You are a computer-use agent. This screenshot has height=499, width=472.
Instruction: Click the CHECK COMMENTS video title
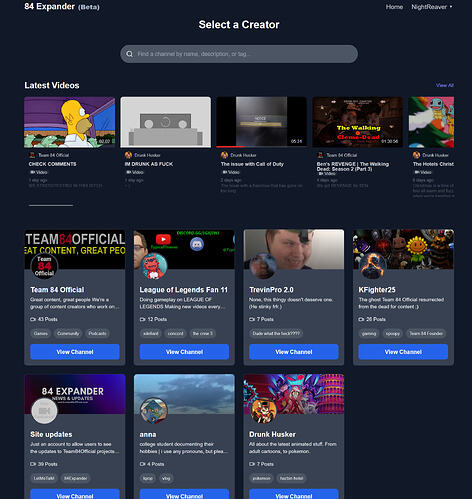(52, 164)
